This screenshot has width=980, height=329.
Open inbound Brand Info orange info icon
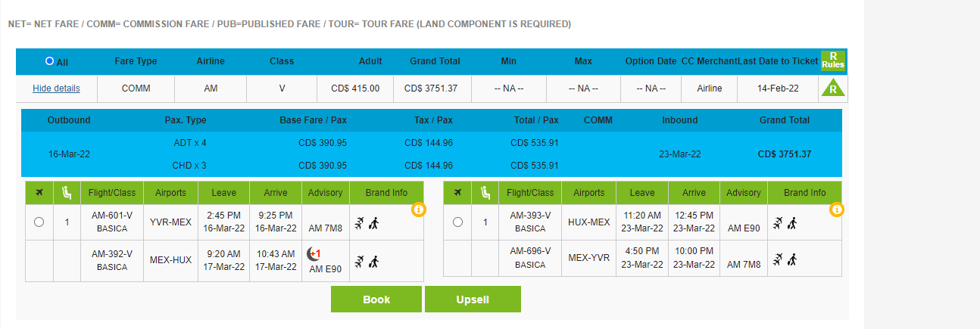point(836,210)
